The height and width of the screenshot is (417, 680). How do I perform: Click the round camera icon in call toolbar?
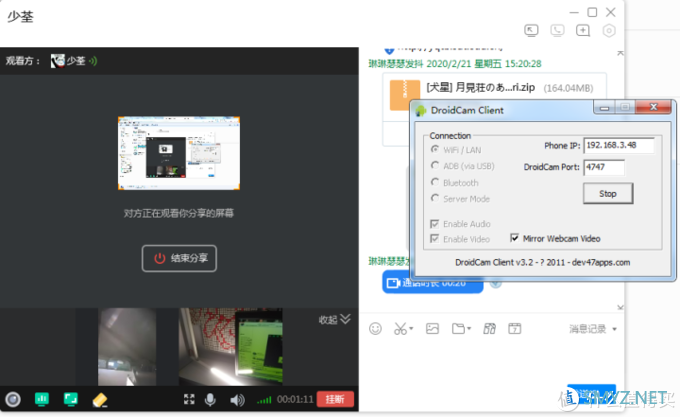(x=13, y=399)
